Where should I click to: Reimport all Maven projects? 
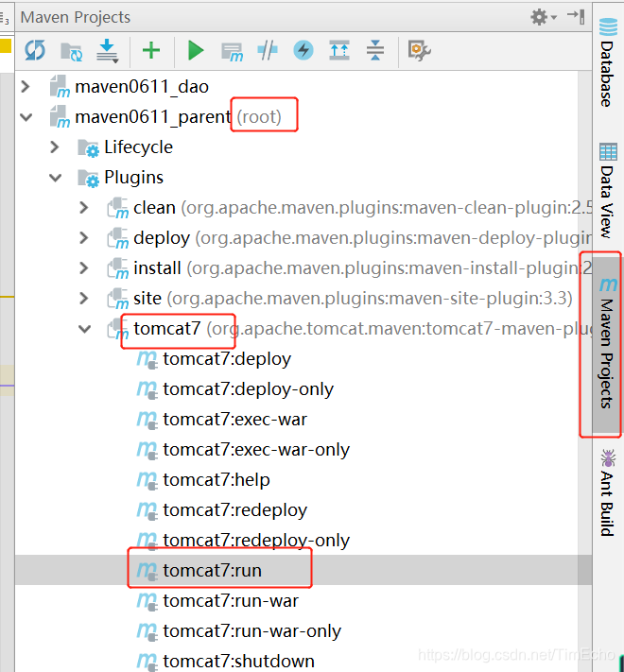35,51
